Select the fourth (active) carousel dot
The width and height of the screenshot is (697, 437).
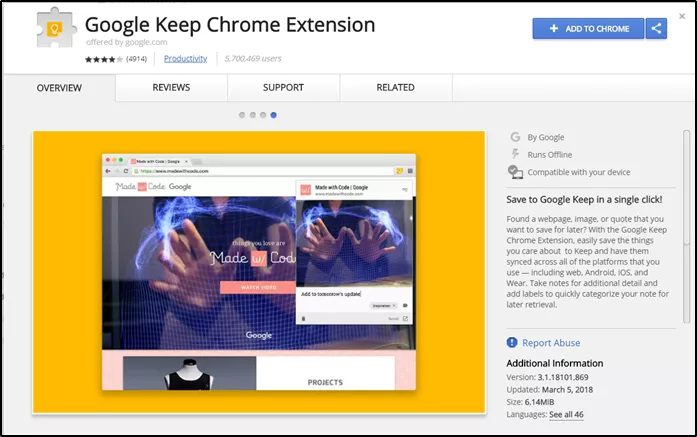coord(273,115)
